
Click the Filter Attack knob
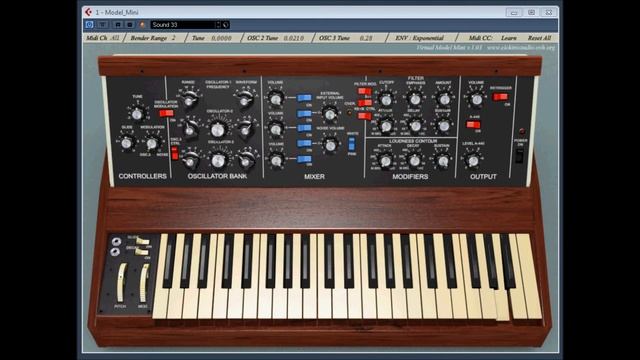click(386, 126)
